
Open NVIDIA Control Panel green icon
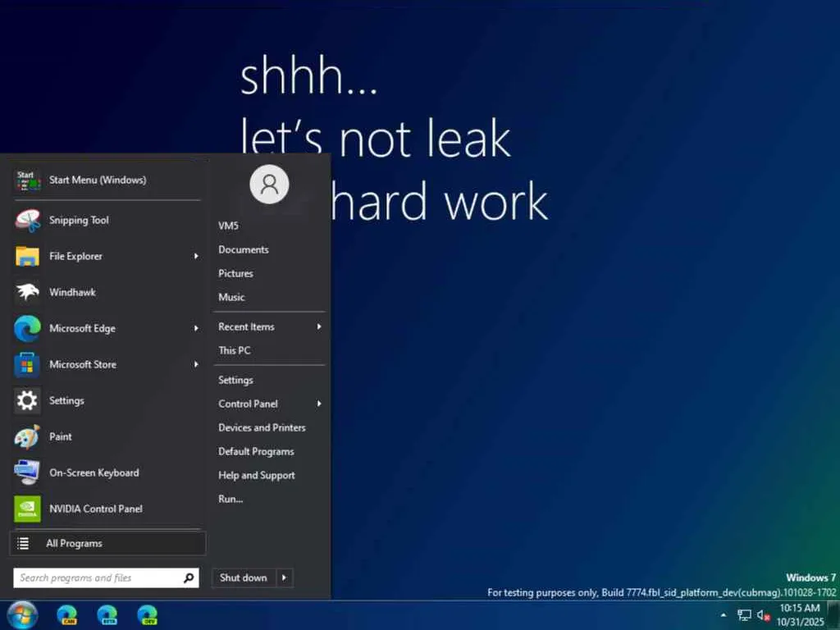click(27, 509)
